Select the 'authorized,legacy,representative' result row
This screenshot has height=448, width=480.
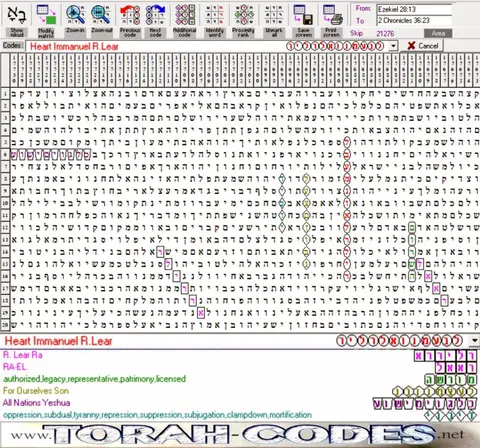tap(240, 379)
